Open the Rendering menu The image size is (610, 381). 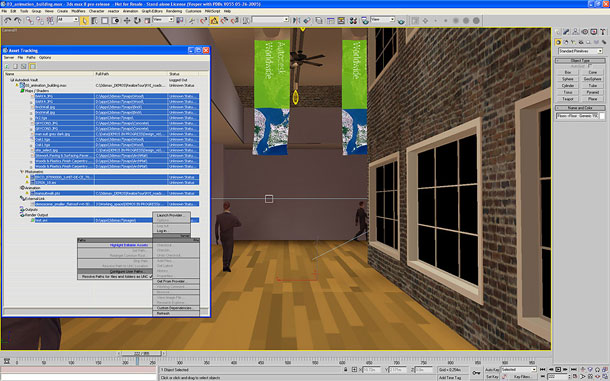[x=174, y=11]
